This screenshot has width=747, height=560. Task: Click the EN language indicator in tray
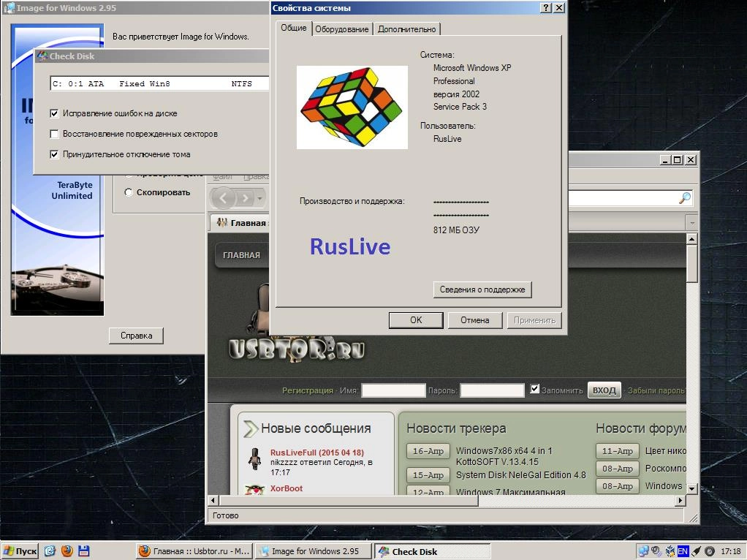[683, 551]
